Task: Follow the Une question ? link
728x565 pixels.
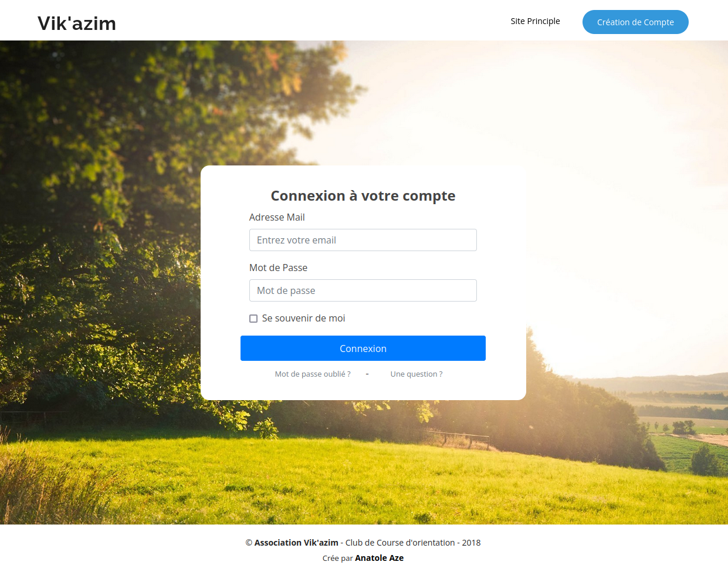Action: [417, 374]
